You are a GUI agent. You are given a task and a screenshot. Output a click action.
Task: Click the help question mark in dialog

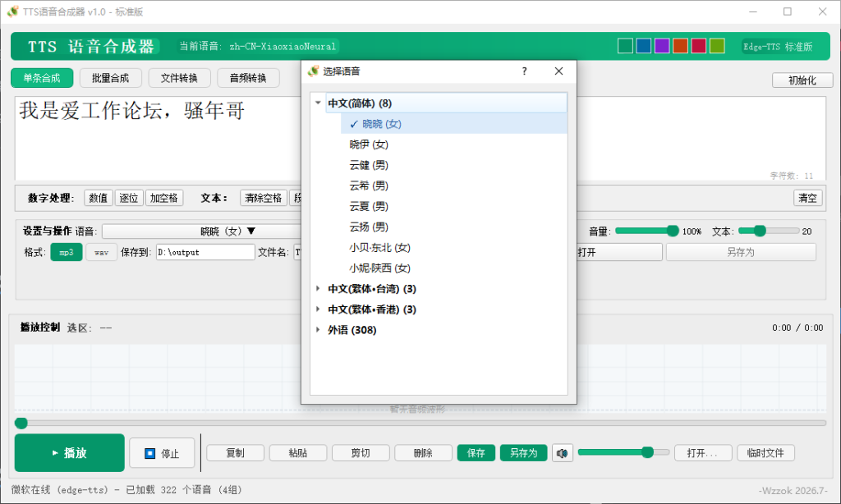click(x=524, y=71)
